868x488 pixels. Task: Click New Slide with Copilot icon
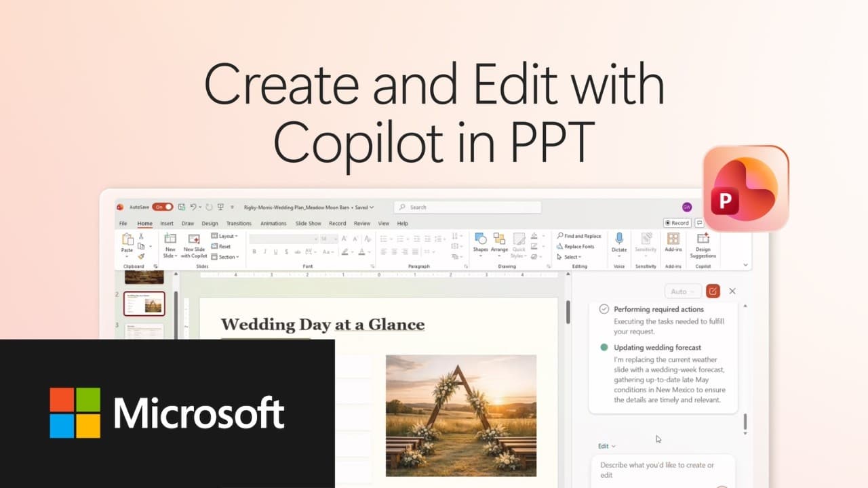tap(194, 239)
